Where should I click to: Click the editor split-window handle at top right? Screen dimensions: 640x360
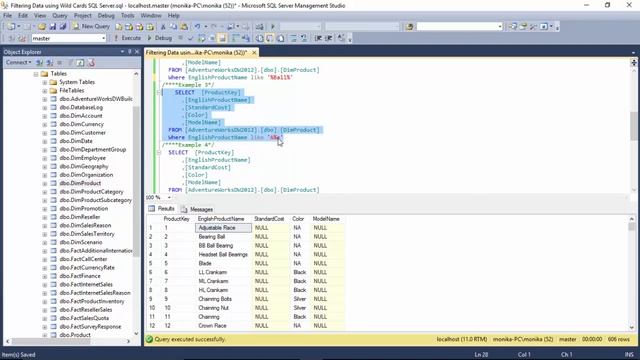(x=633, y=62)
